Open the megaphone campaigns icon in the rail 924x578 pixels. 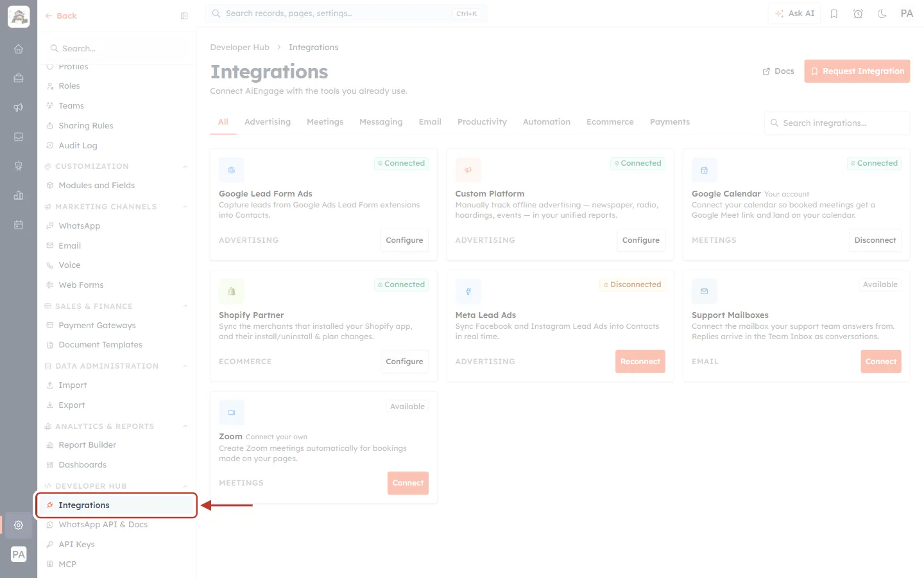[x=19, y=107]
